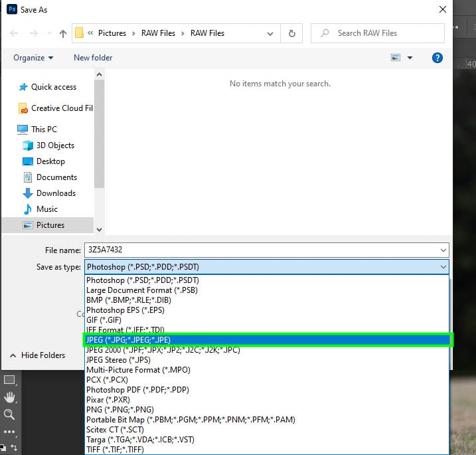This screenshot has width=476, height=455.
Task: Go up one folder level
Action: coord(63,33)
